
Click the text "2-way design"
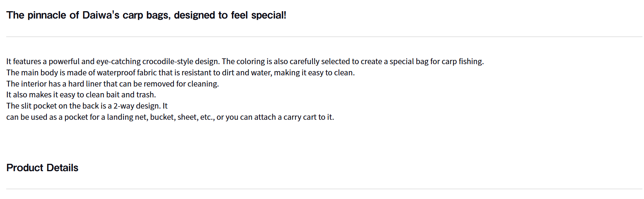[136, 106]
